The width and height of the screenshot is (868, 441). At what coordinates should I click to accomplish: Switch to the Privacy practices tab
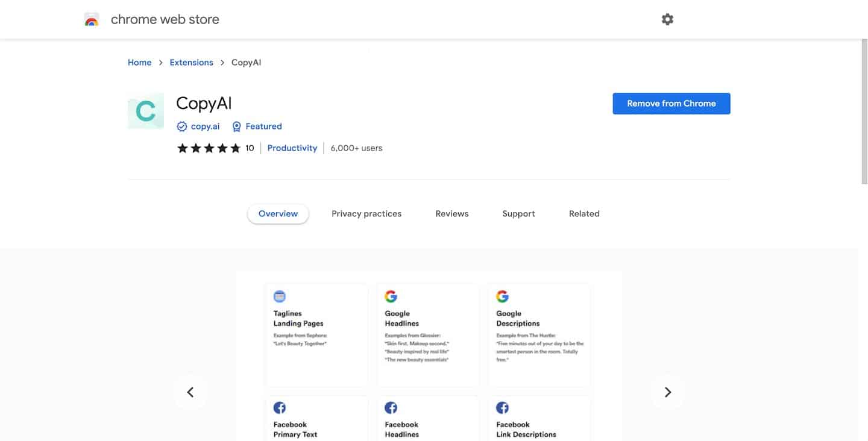366,214
